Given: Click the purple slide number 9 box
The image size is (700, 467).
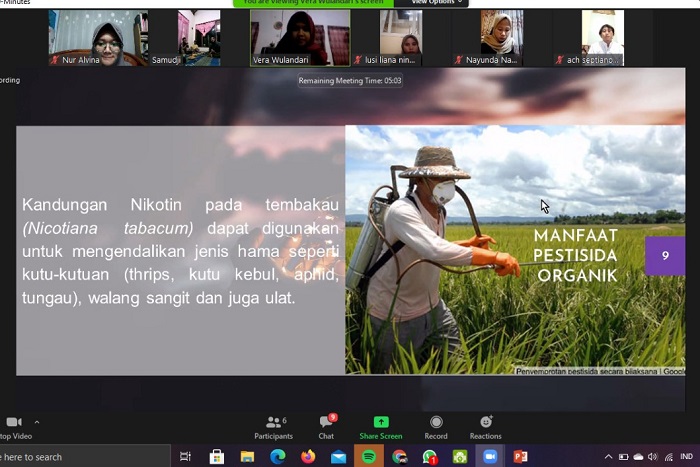Looking at the screenshot, I should 665,255.
